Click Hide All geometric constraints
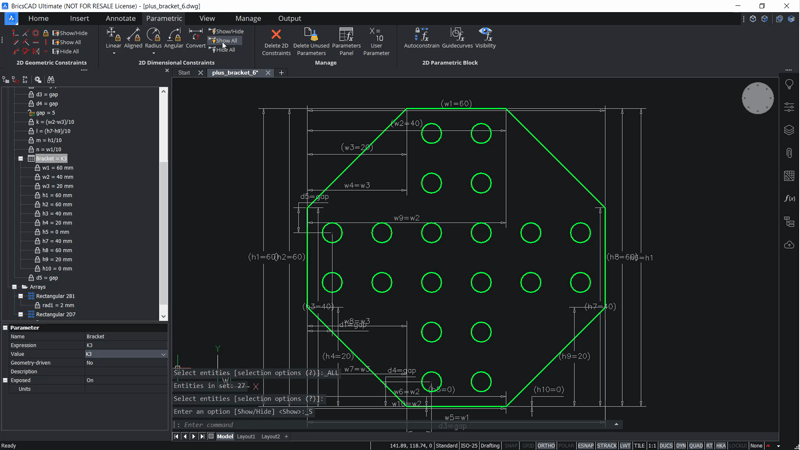The height and width of the screenshot is (450, 800). coord(66,52)
